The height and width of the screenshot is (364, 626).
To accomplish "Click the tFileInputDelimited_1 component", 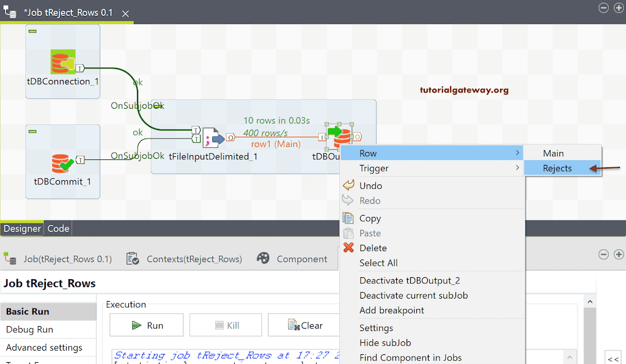I will [x=211, y=139].
